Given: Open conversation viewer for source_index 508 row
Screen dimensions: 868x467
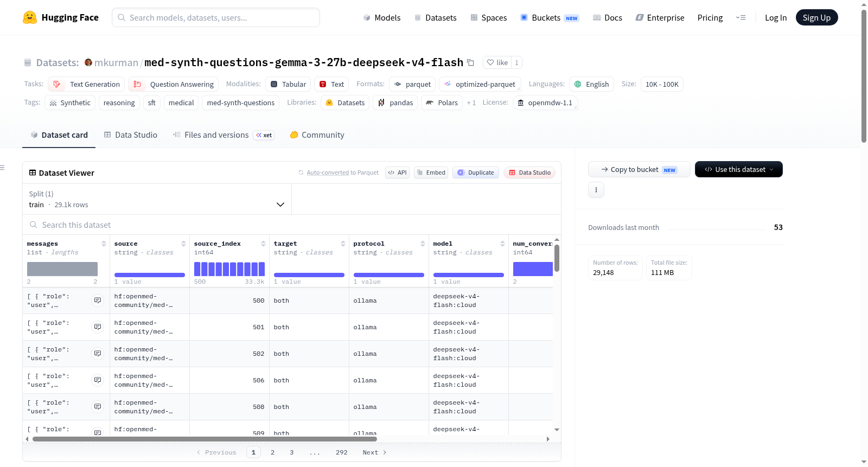Looking at the screenshot, I should click(98, 407).
